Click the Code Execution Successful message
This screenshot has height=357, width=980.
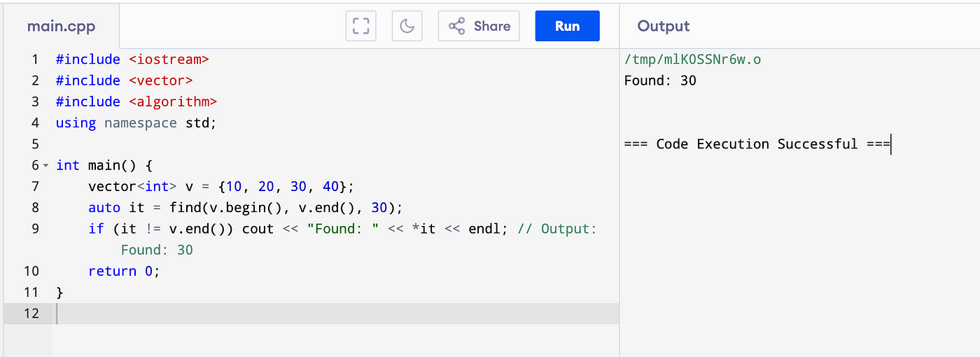(757, 144)
